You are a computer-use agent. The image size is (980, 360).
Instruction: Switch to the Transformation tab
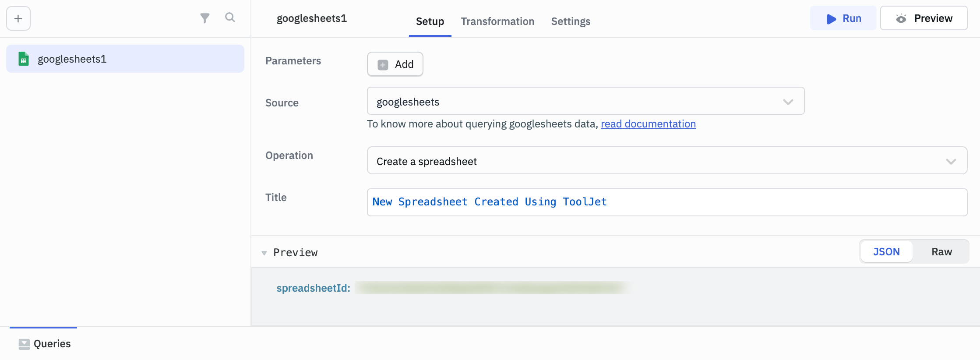click(497, 21)
